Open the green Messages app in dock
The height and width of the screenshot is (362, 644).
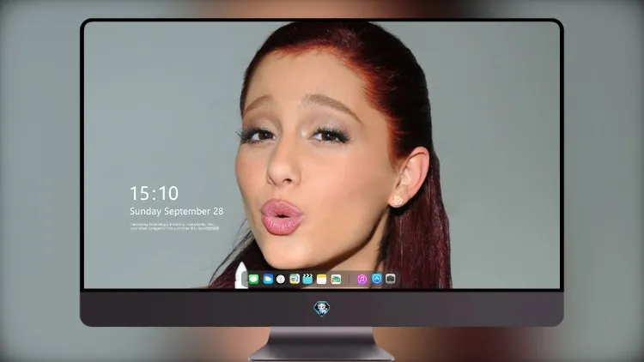click(253, 279)
